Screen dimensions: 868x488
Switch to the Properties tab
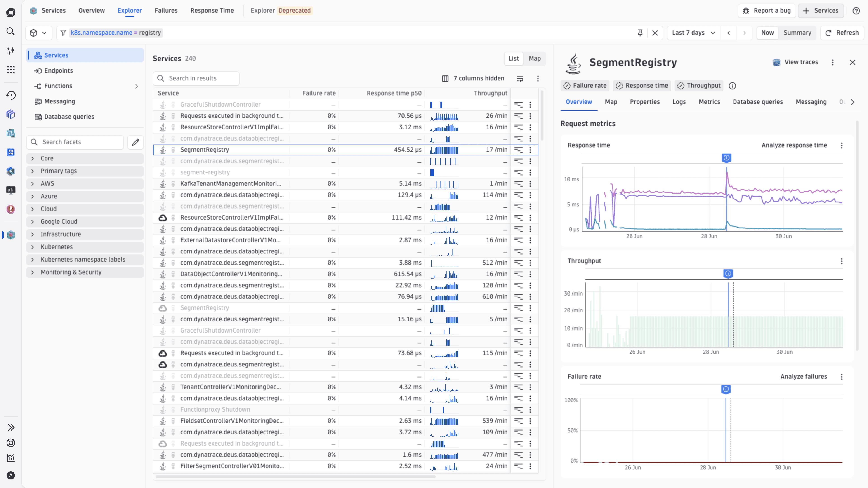pyautogui.click(x=645, y=102)
